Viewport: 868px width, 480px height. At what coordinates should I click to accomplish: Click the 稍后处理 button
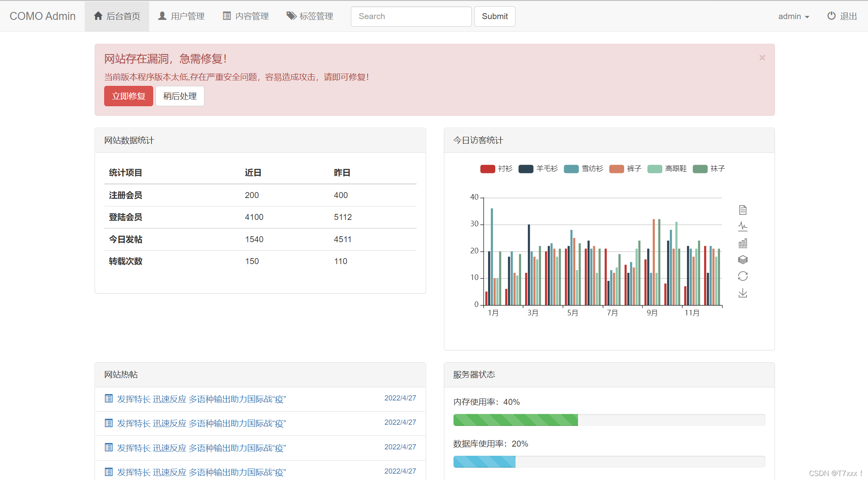point(180,96)
